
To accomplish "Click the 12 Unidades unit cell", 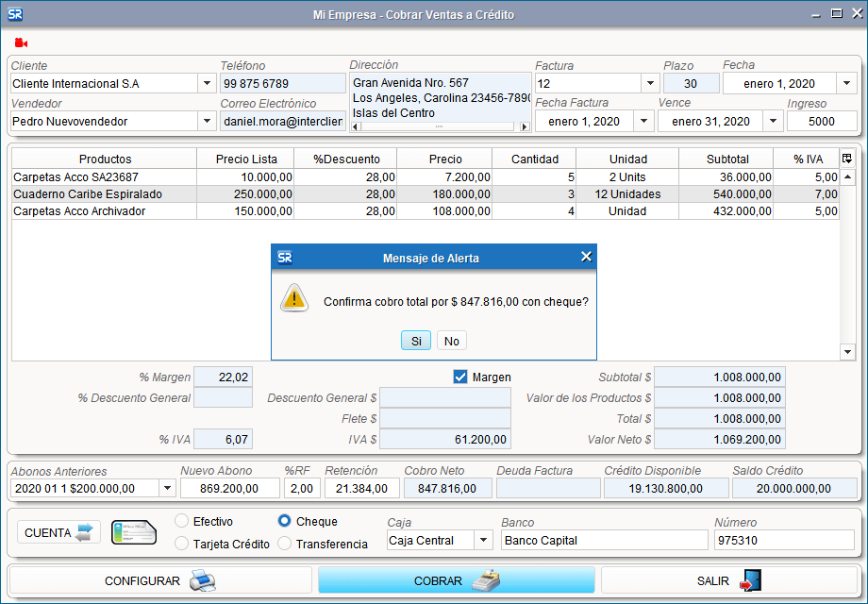I will click(x=627, y=194).
